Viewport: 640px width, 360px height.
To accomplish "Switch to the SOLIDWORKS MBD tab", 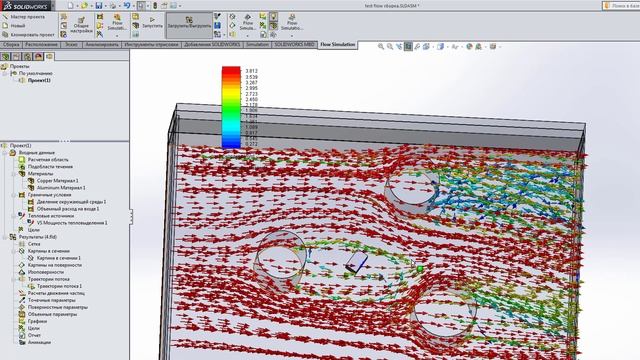I will pos(295,44).
